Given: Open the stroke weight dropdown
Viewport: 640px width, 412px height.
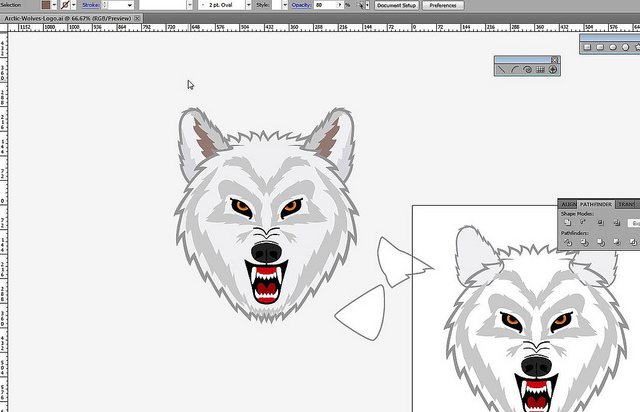Looking at the screenshot, I should 130,5.
